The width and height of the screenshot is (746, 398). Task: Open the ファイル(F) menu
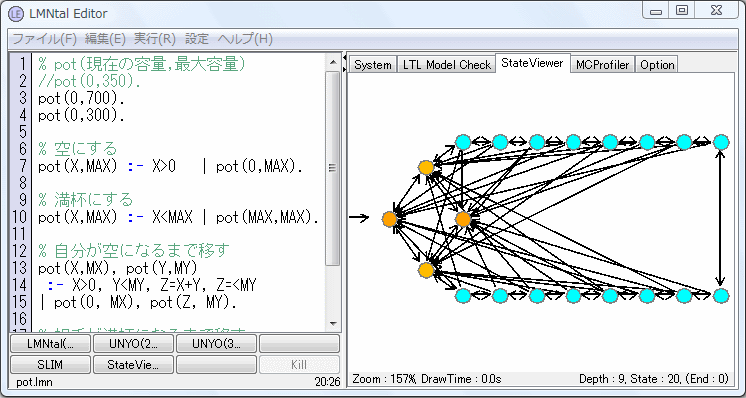click(x=45, y=39)
